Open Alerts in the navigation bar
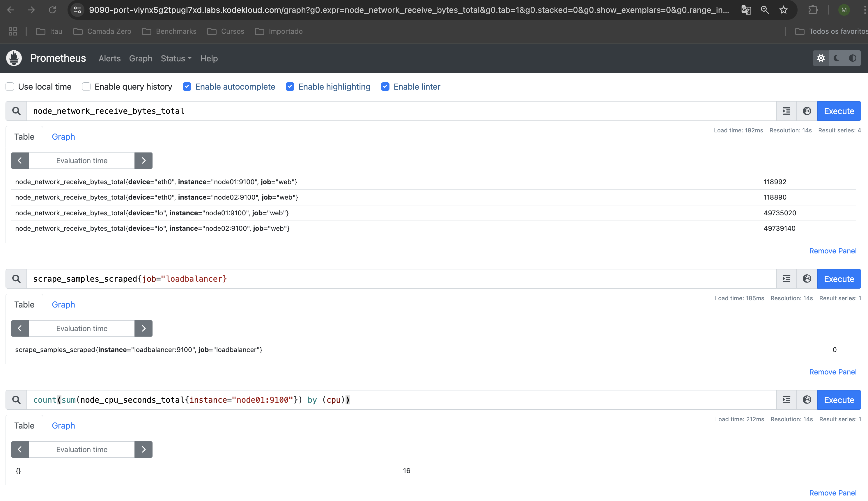868x501 pixels. coord(109,58)
